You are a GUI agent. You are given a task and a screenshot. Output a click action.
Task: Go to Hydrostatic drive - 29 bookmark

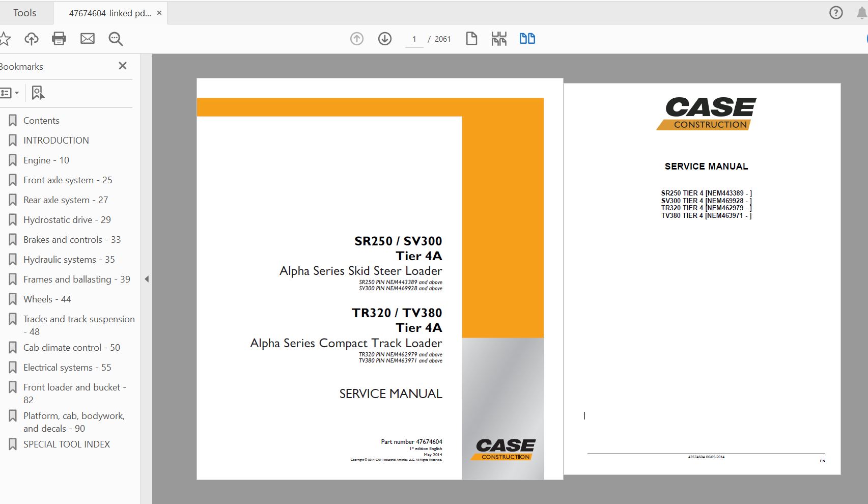(67, 220)
